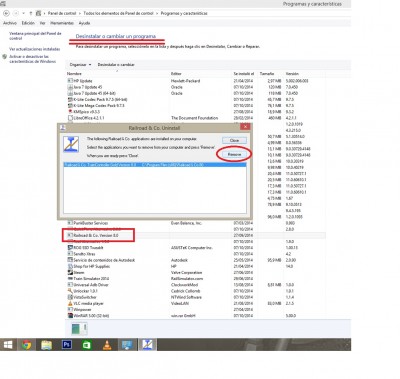Screen dimensions: 400x379
Task: Select the Railroad & Co. TrainController entry in dialog list
Action: coord(155,165)
